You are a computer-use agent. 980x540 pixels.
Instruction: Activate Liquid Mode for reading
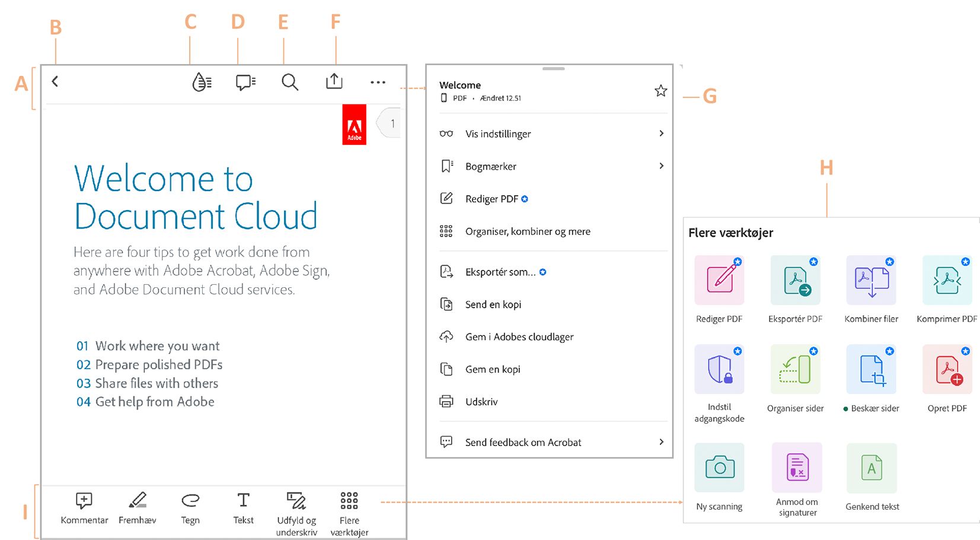(x=202, y=82)
